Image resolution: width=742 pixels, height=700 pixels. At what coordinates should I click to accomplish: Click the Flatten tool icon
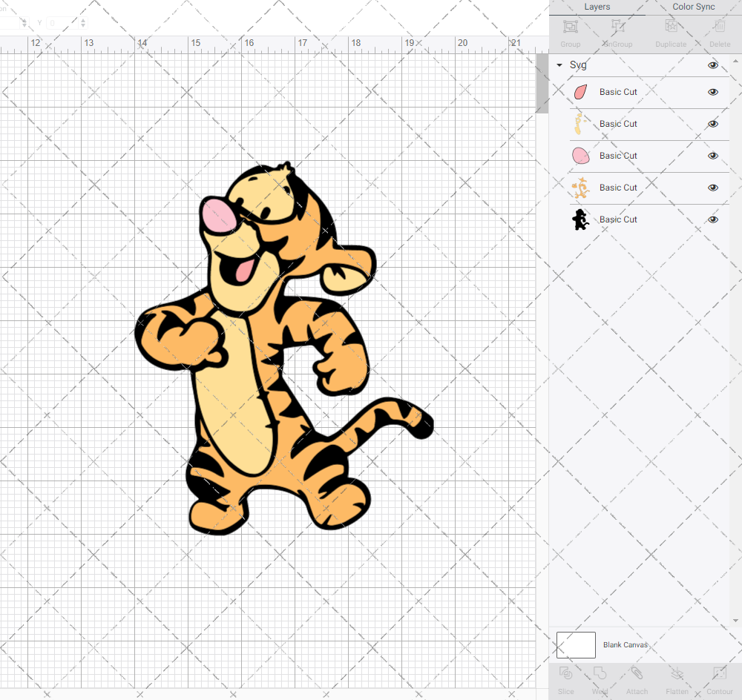point(677,673)
